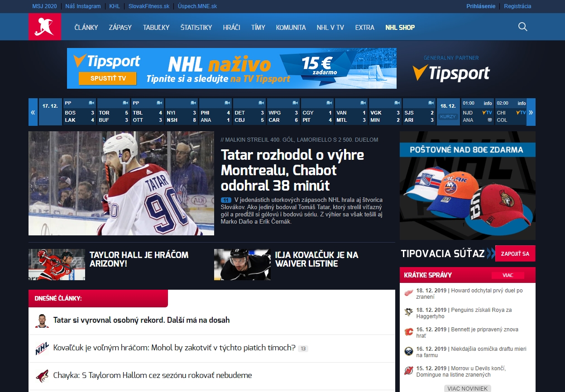Viewport: 565px width, 392px height.
Task: Open NHL V TV menu item
Action: pos(330,27)
